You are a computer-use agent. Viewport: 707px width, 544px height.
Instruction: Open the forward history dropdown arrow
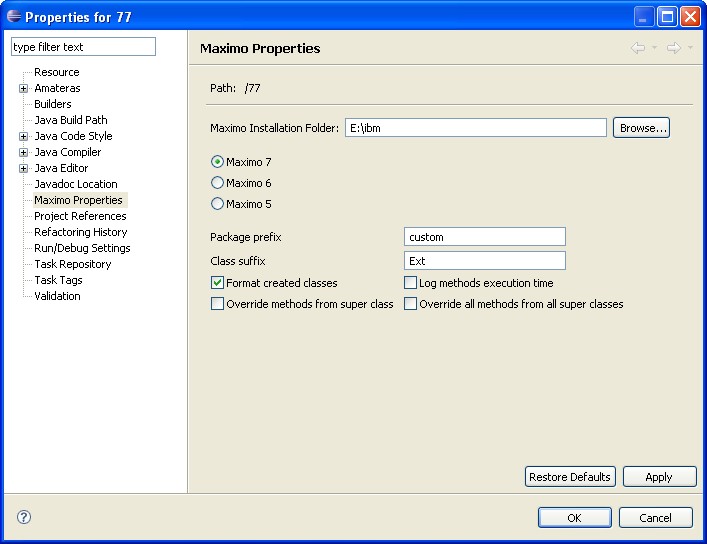(690, 48)
